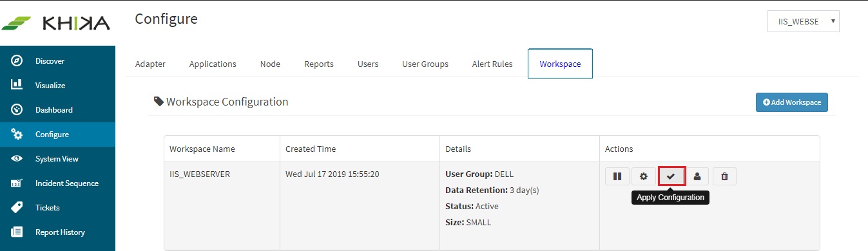Viewport: 868px width, 251px height.
Task: Apply configuration with checkmark button
Action: (671, 176)
